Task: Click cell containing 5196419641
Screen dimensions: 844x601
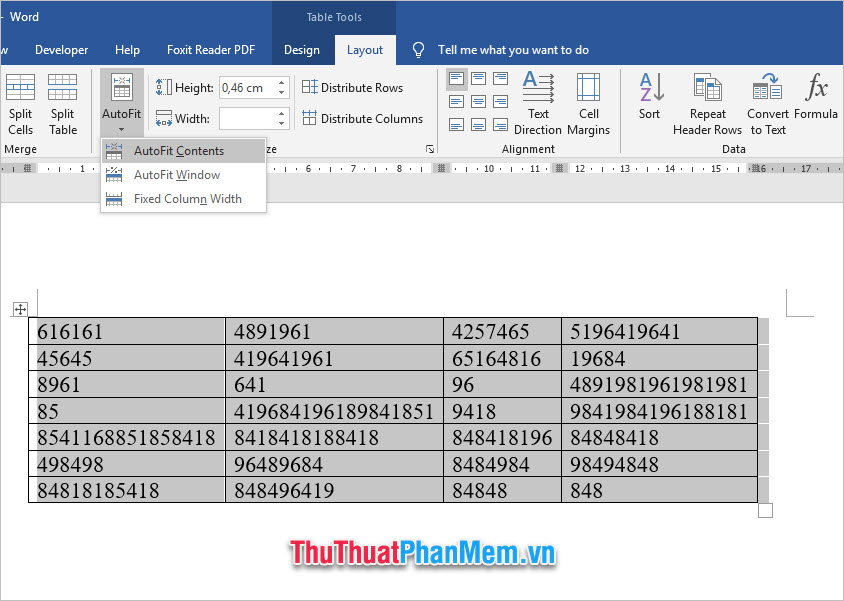Action: pyautogui.click(x=659, y=331)
